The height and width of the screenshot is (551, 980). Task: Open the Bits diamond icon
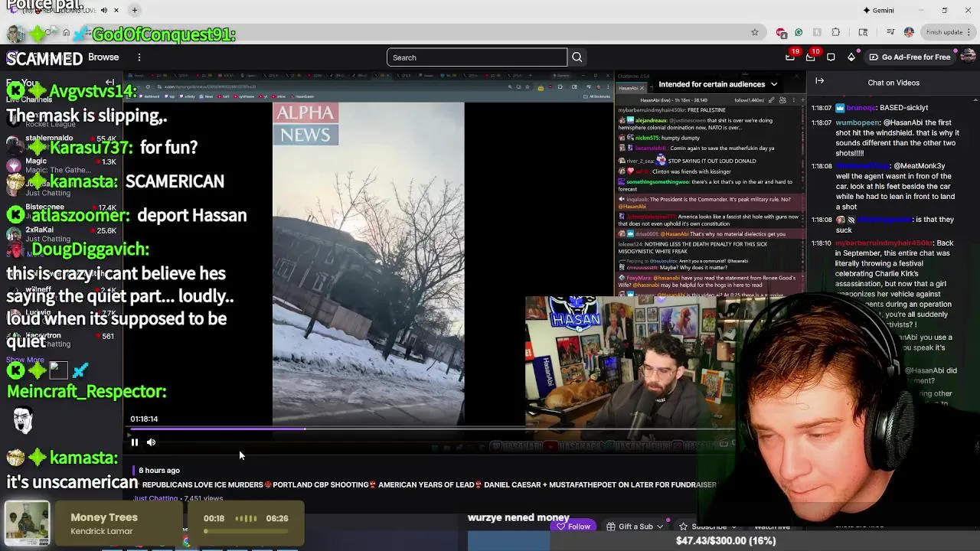click(x=851, y=57)
